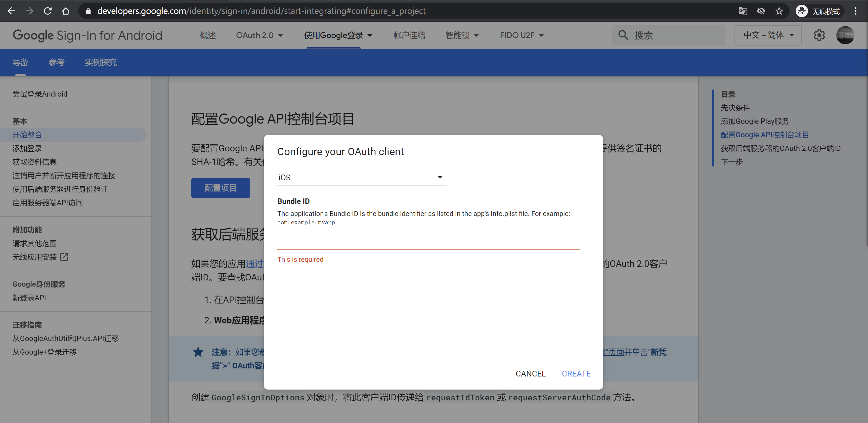The height and width of the screenshot is (423, 868).
Task: Open 启用服务器端API访问 sidebar link
Action: point(48,202)
